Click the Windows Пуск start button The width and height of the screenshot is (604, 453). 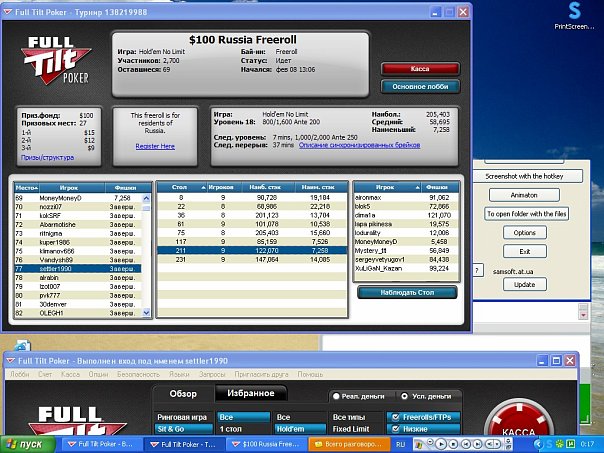coord(26,442)
